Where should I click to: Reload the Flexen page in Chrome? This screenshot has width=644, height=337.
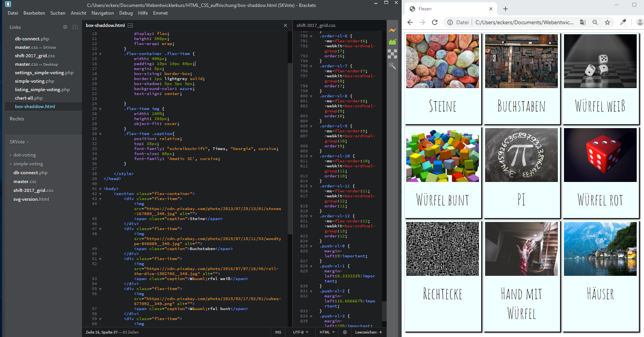click(x=435, y=22)
